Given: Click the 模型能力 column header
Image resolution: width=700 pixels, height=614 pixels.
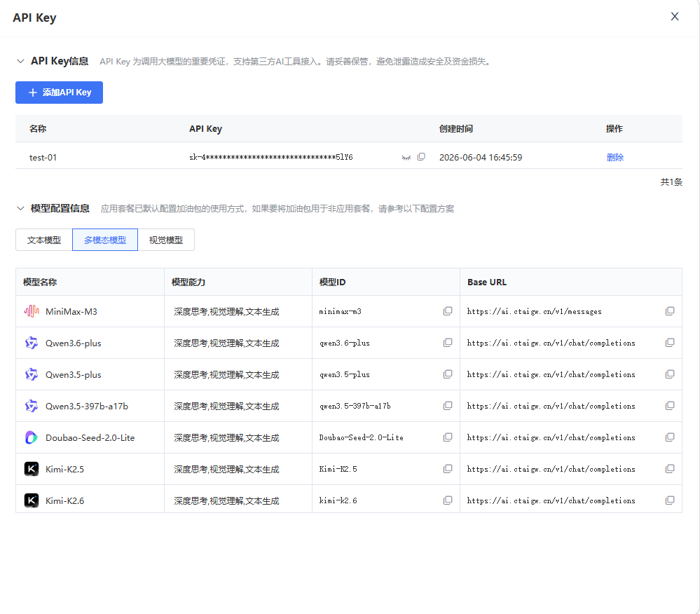Looking at the screenshot, I should 188,282.
